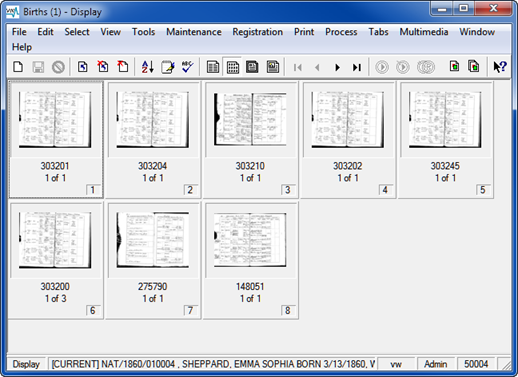This screenshot has width=518, height=377.
Task: Open the Help menu
Action: pyautogui.click(x=22, y=47)
